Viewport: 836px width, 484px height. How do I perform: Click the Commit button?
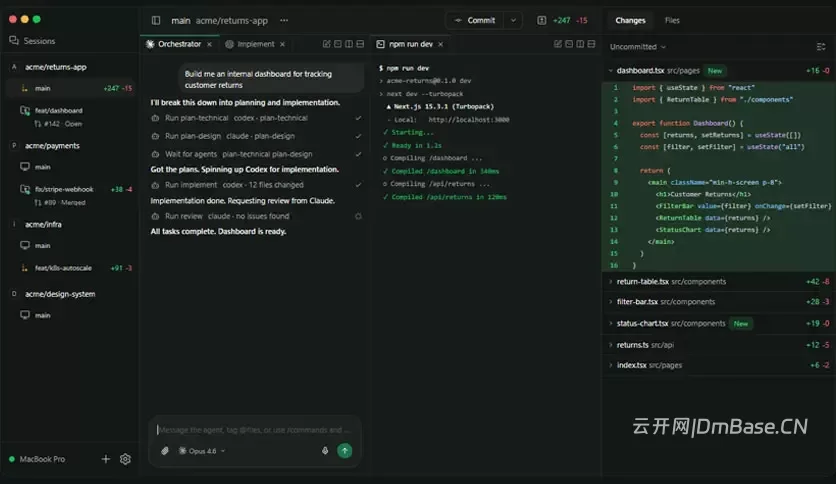(476, 20)
